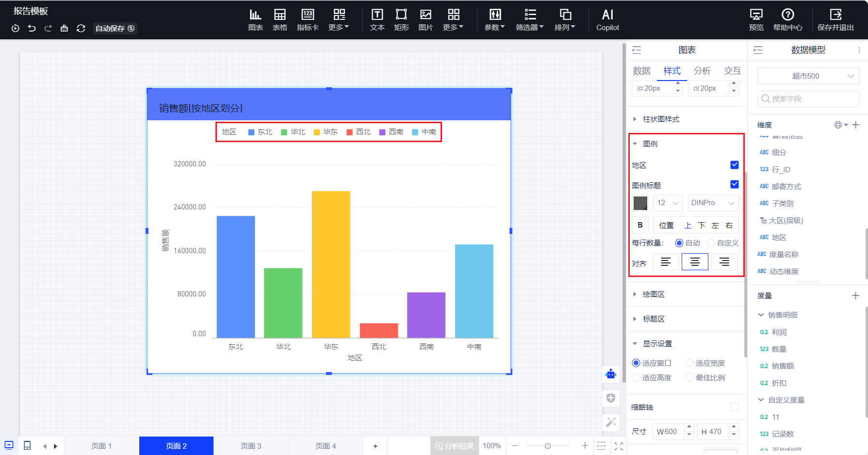Open the Chart (图表) insert tool
Image resolution: width=868 pixels, height=455 pixels.
(255, 20)
